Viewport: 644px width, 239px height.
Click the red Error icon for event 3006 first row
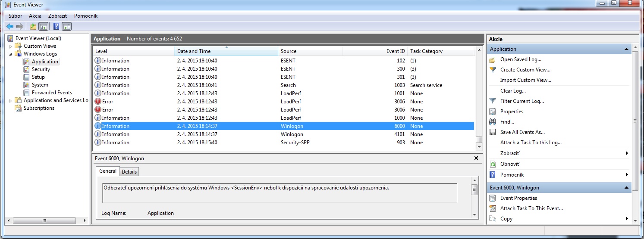coord(98,102)
